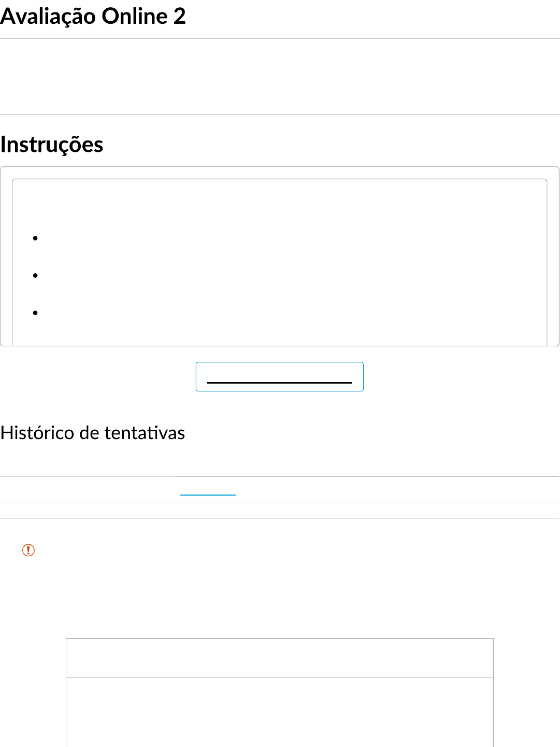
Task: Click blank area above the first instruction bullet
Action: click(x=280, y=205)
